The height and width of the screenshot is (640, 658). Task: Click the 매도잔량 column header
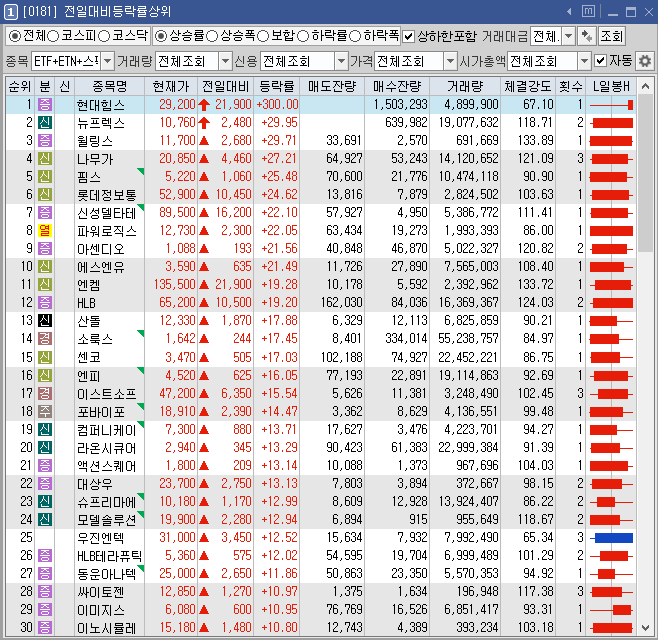[332, 86]
